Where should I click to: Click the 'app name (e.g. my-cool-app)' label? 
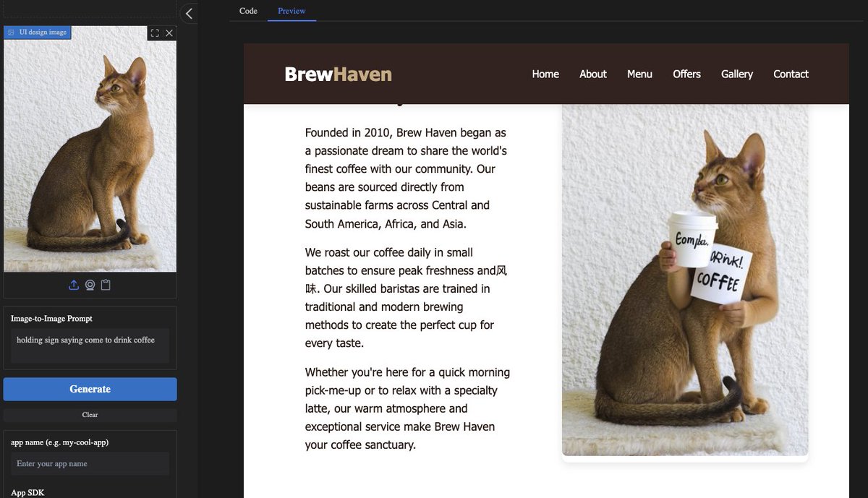click(60, 442)
